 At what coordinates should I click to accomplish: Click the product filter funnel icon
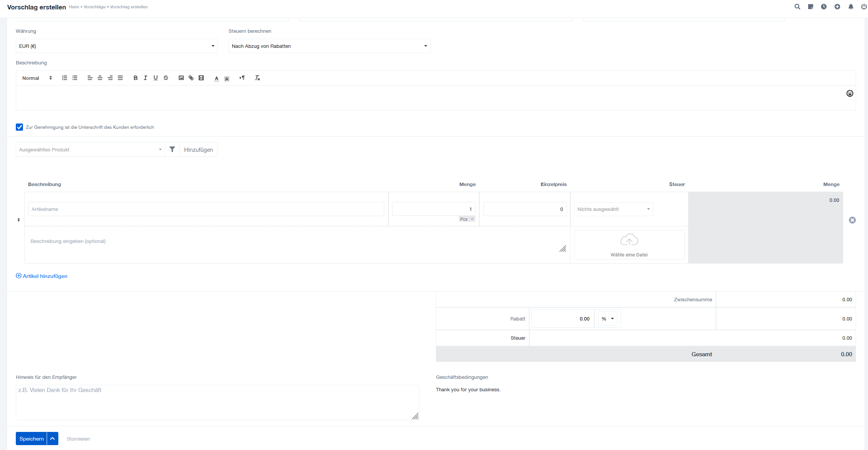click(x=172, y=149)
